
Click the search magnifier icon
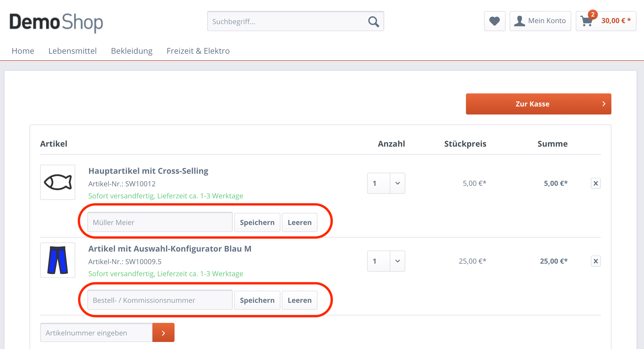[373, 21]
